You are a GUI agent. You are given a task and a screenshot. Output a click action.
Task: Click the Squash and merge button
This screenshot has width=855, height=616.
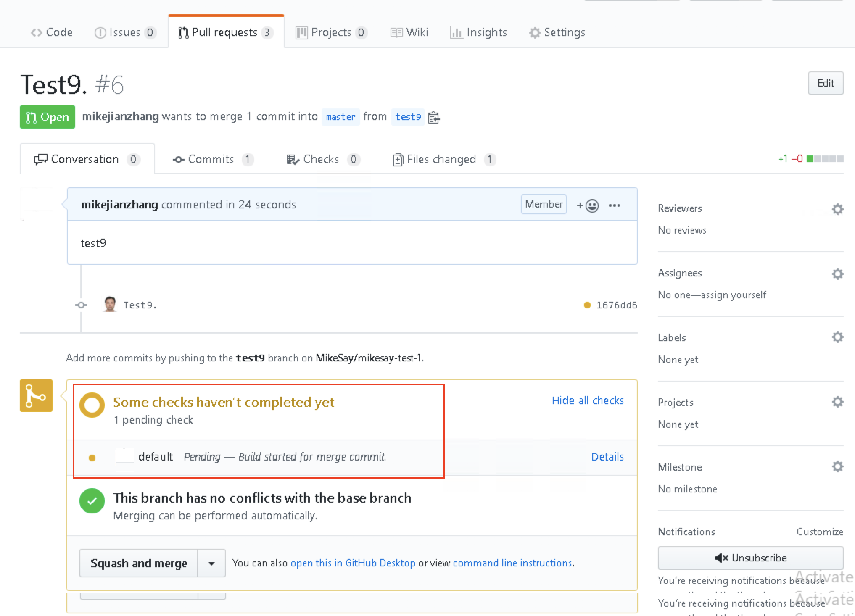[x=139, y=563]
